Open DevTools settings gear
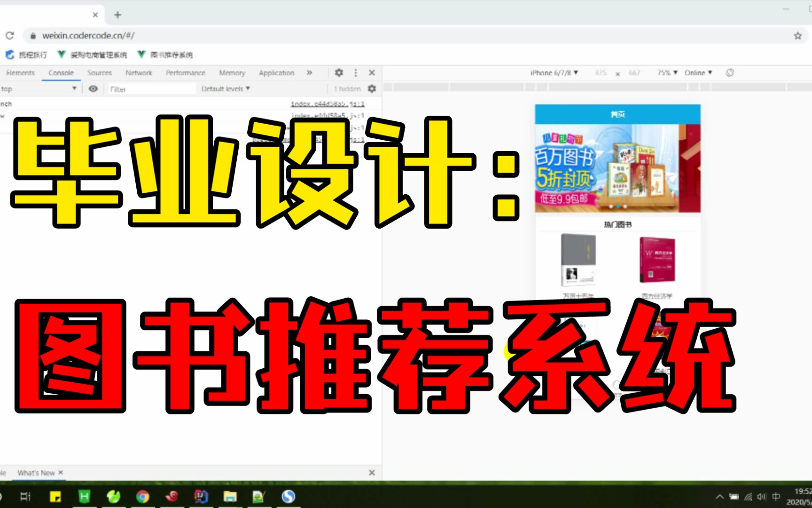 [339, 73]
